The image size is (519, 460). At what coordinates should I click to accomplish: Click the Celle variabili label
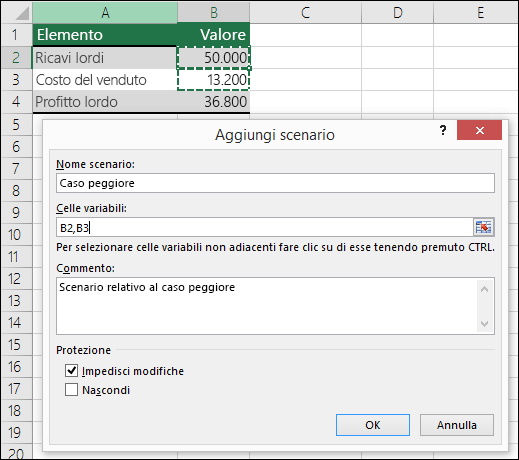tap(91, 208)
